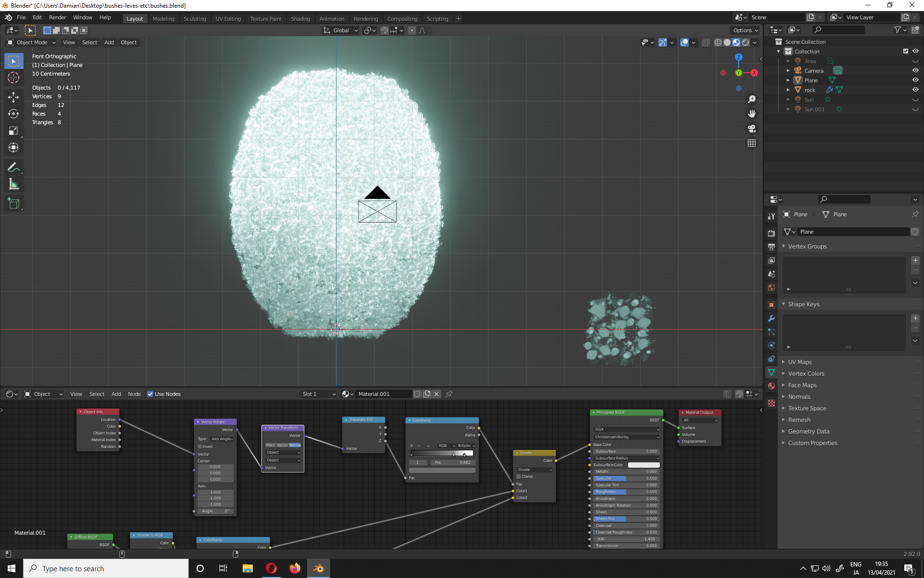Image resolution: width=924 pixels, height=578 pixels.
Task: Choose the Measure ruler tool
Action: [x=13, y=184]
